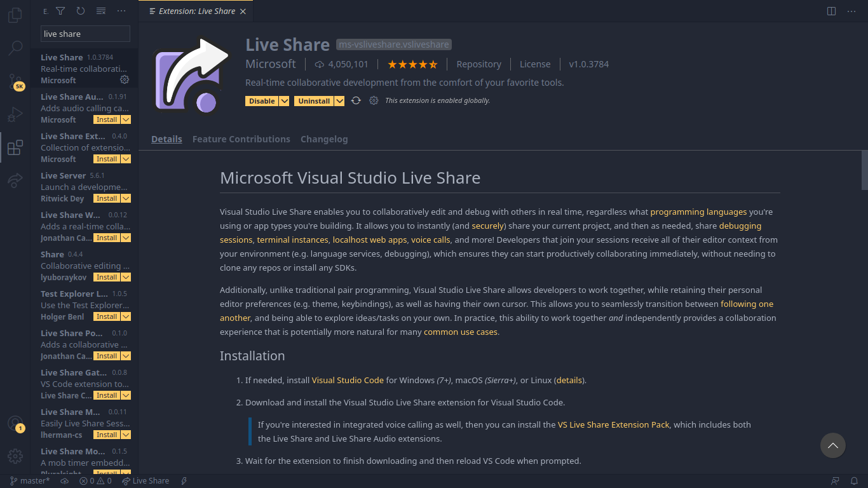Clear extensions search results icon
Screen dimensions: 868x488
[x=101, y=11]
